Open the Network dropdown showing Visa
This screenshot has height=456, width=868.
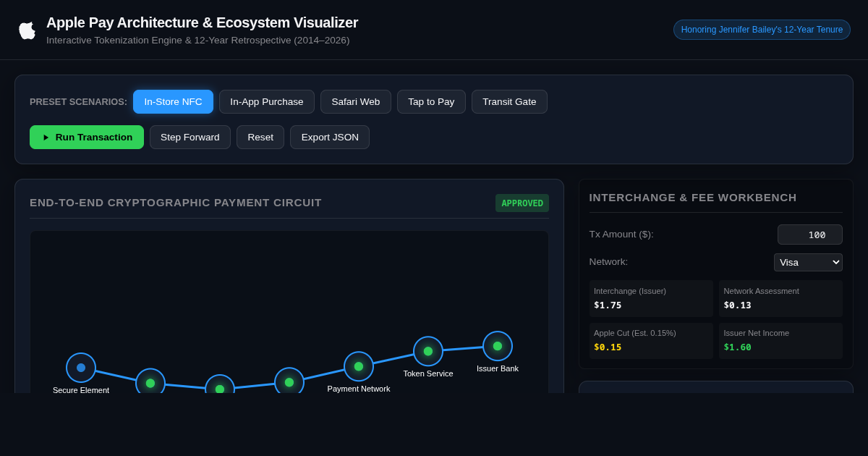point(808,262)
